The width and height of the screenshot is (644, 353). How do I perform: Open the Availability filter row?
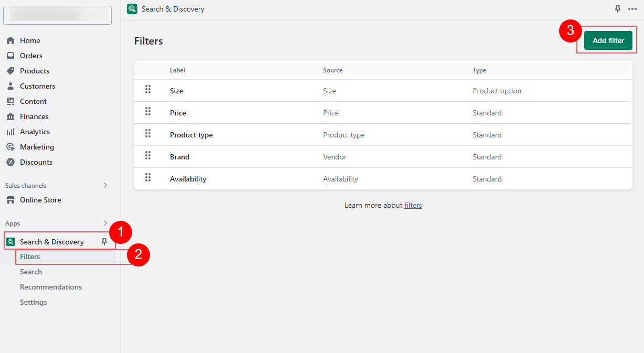click(383, 179)
